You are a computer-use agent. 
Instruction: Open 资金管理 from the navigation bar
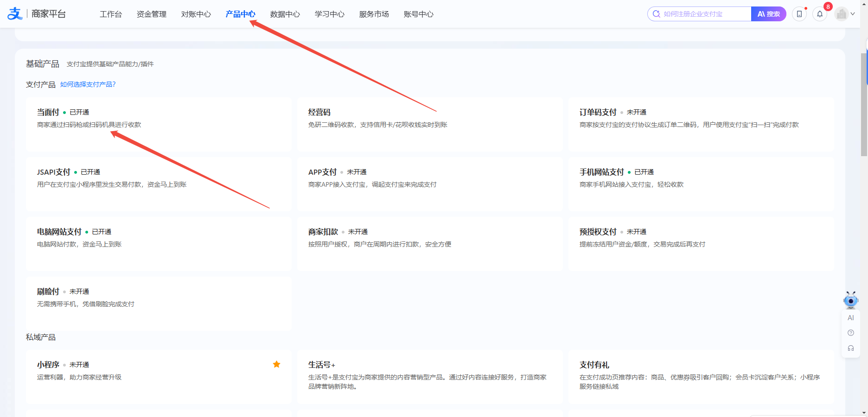[x=151, y=14]
